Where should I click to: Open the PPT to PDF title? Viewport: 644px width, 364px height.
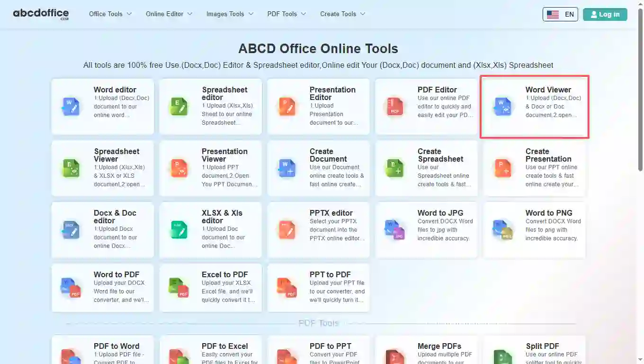(x=330, y=274)
